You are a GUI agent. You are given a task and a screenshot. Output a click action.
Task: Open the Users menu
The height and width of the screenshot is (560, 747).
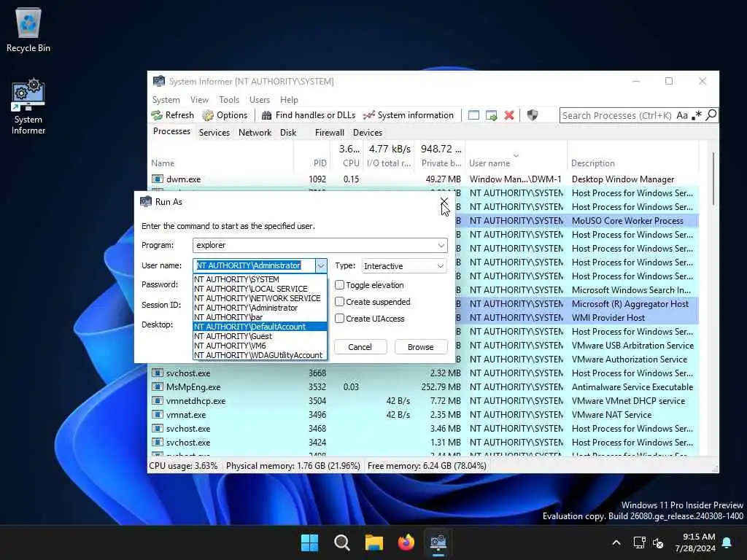pos(260,99)
